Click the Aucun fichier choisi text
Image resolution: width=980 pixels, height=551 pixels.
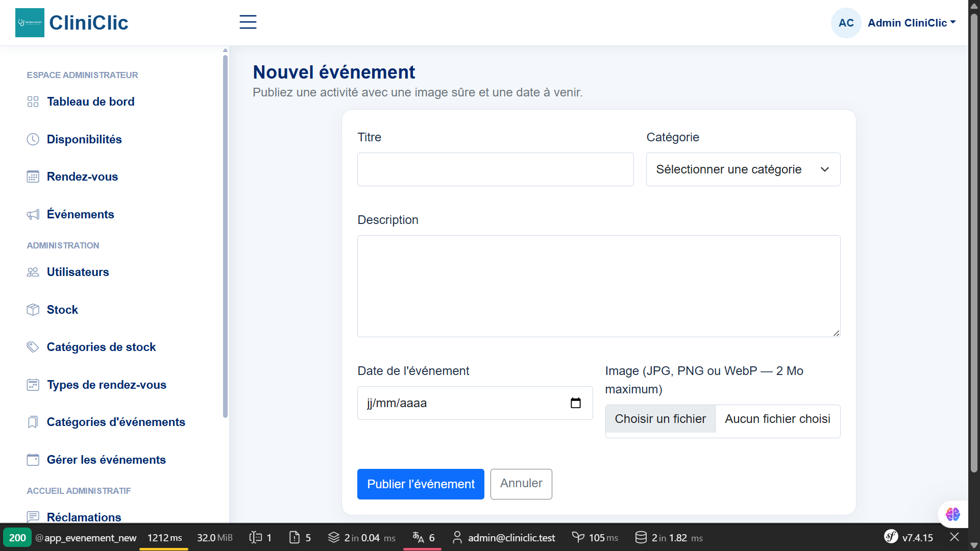coord(777,419)
